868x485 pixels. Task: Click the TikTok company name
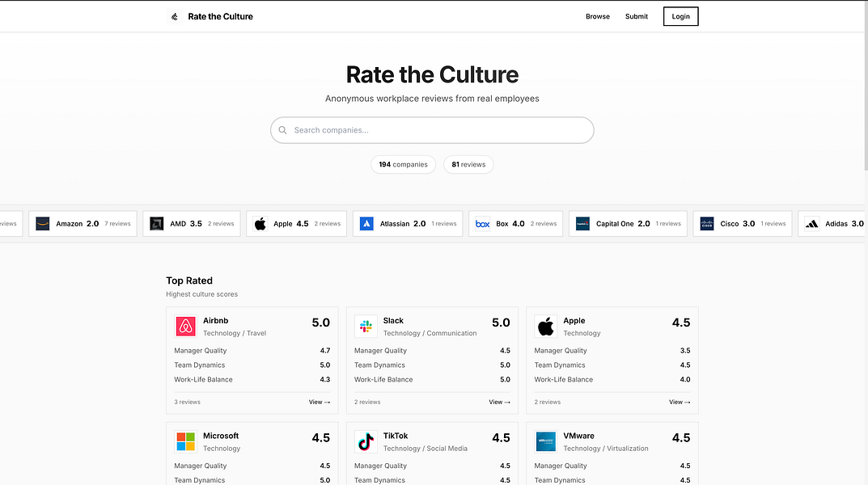(396, 436)
